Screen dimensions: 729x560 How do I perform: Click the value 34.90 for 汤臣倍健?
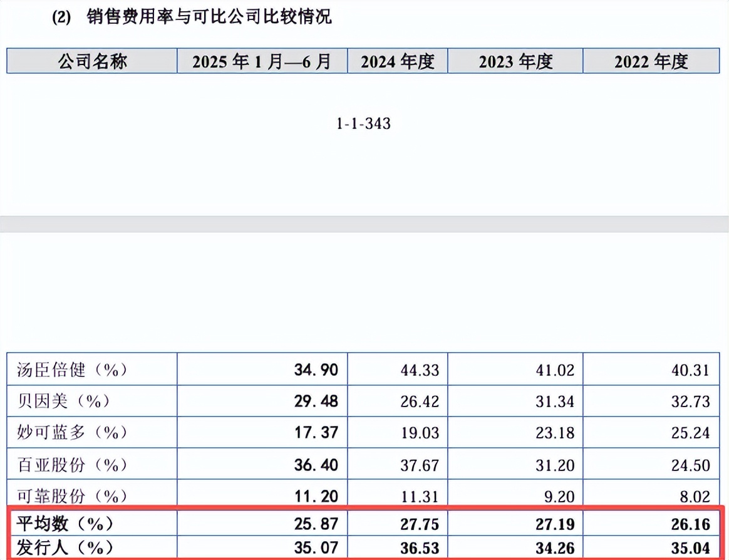point(316,370)
